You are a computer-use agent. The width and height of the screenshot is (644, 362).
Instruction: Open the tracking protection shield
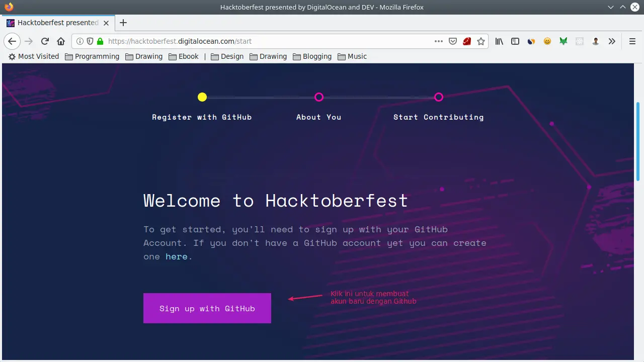point(90,41)
